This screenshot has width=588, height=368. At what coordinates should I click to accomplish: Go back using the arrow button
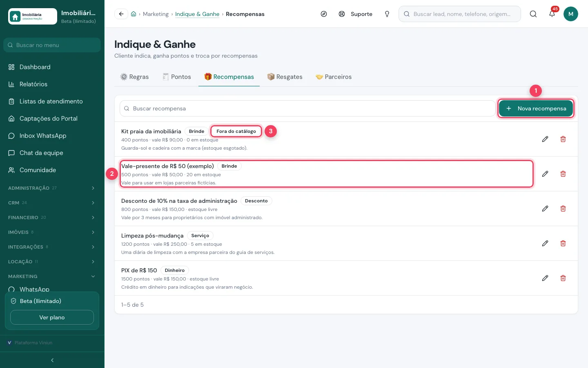[121, 14]
